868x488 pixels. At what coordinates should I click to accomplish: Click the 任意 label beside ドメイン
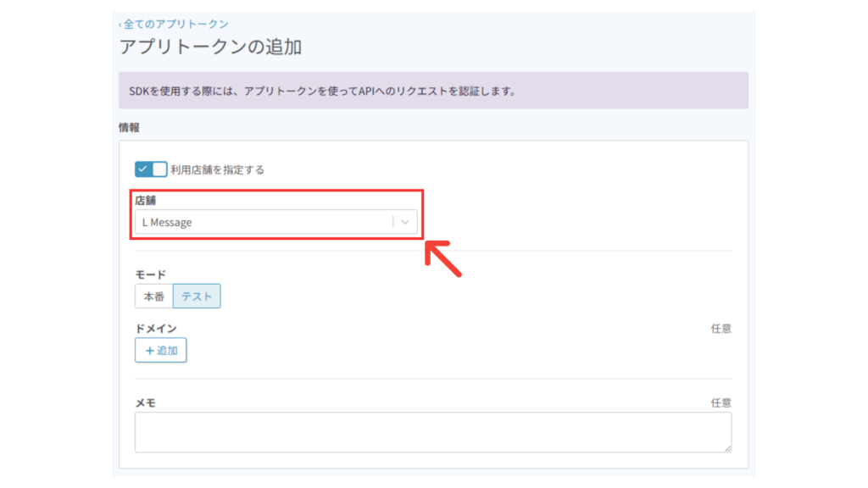721,329
